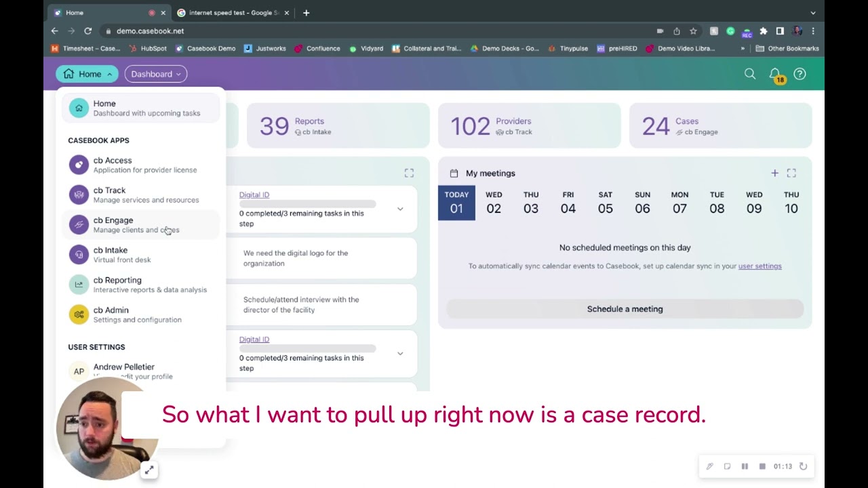Open the digital logo task card
The width and height of the screenshot is (868, 488).
point(321,258)
